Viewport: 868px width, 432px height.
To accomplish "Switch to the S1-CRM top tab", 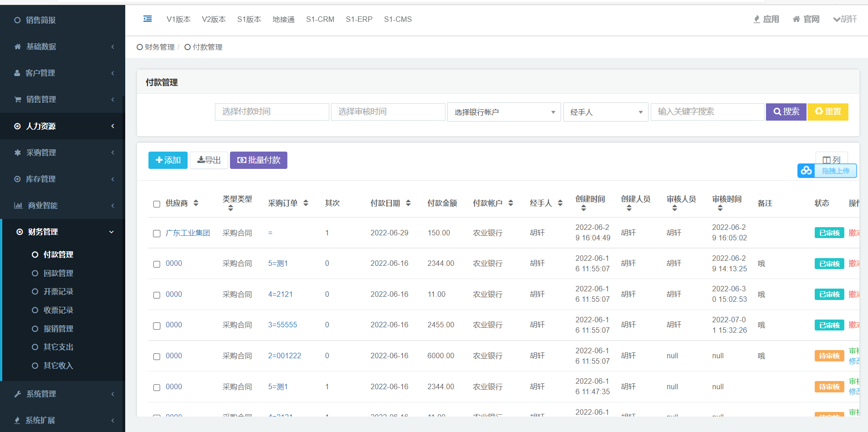I will click(320, 19).
